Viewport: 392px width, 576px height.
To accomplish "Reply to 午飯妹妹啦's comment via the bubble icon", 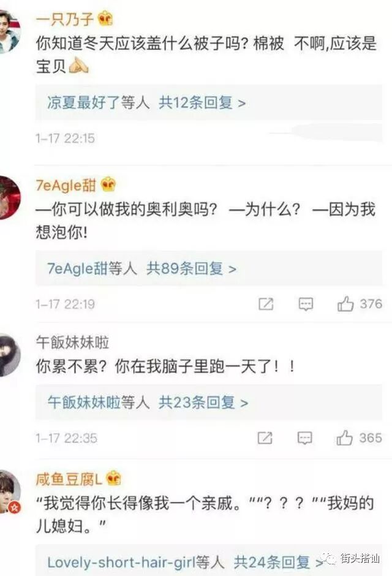I will [304, 438].
